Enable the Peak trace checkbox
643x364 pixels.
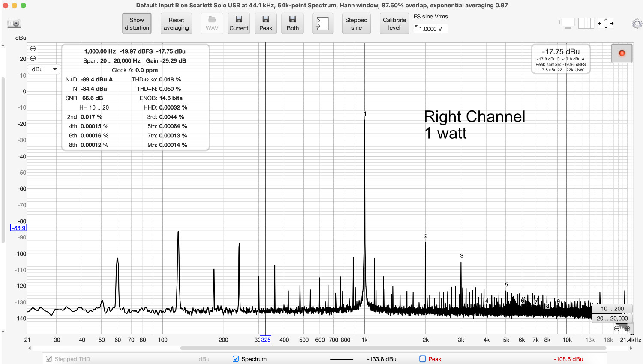coord(422,359)
